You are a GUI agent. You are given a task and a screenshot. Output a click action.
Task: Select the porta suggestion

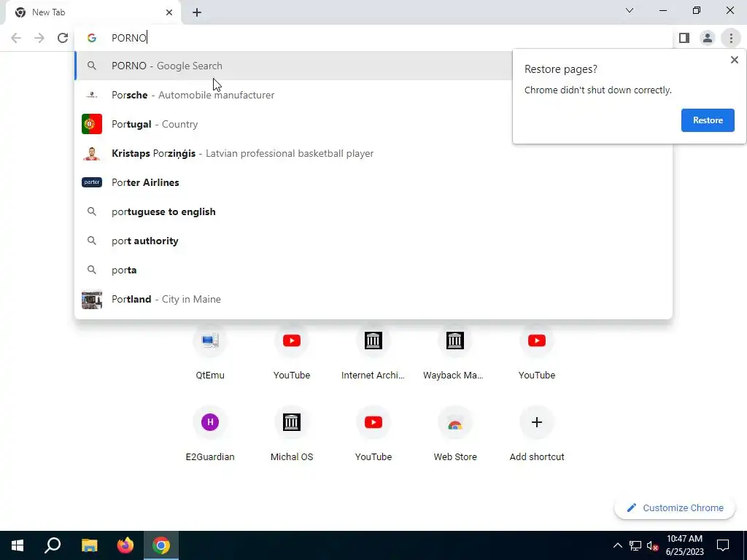[x=373, y=270]
